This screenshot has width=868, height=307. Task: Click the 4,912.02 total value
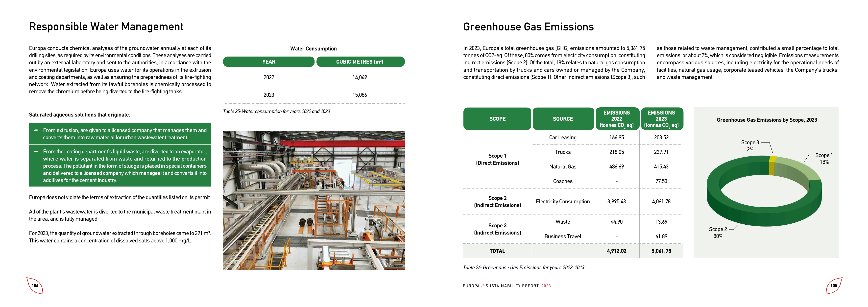point(617,251)
